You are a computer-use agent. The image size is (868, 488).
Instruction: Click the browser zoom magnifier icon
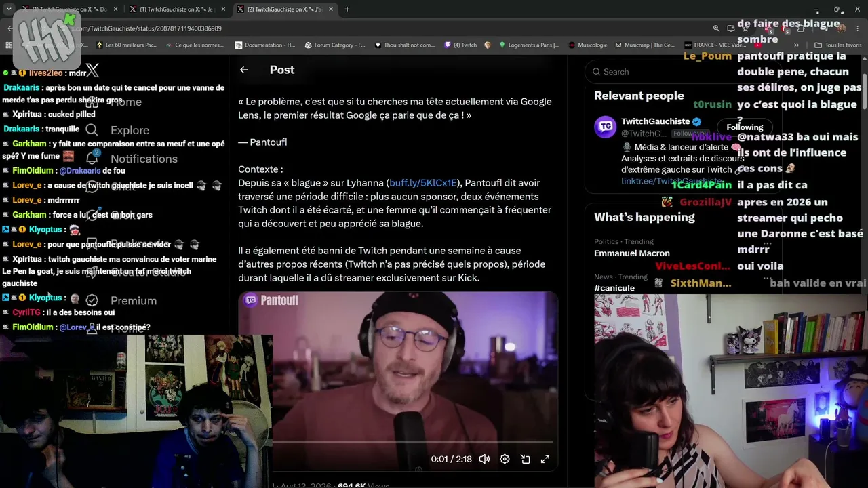(x=716, y=28)
